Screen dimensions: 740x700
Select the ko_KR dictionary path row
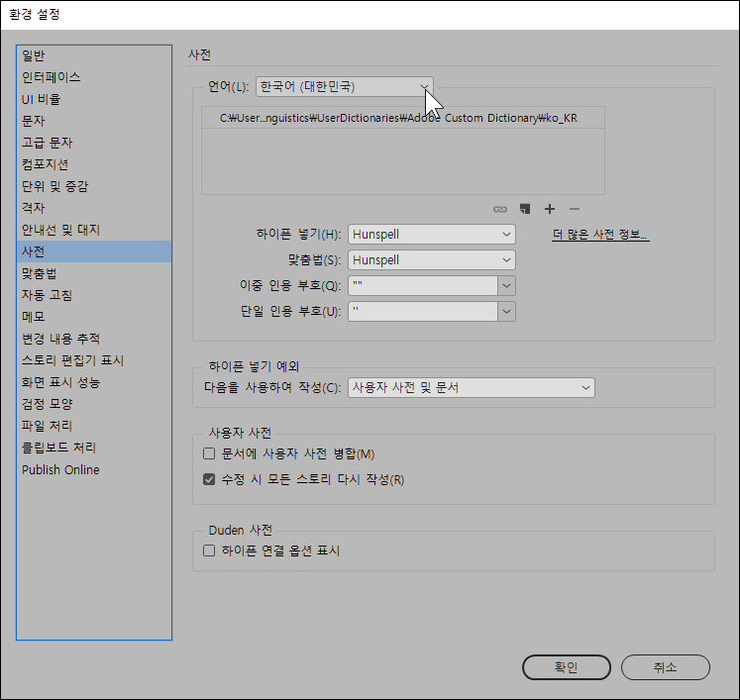(403, 118)
